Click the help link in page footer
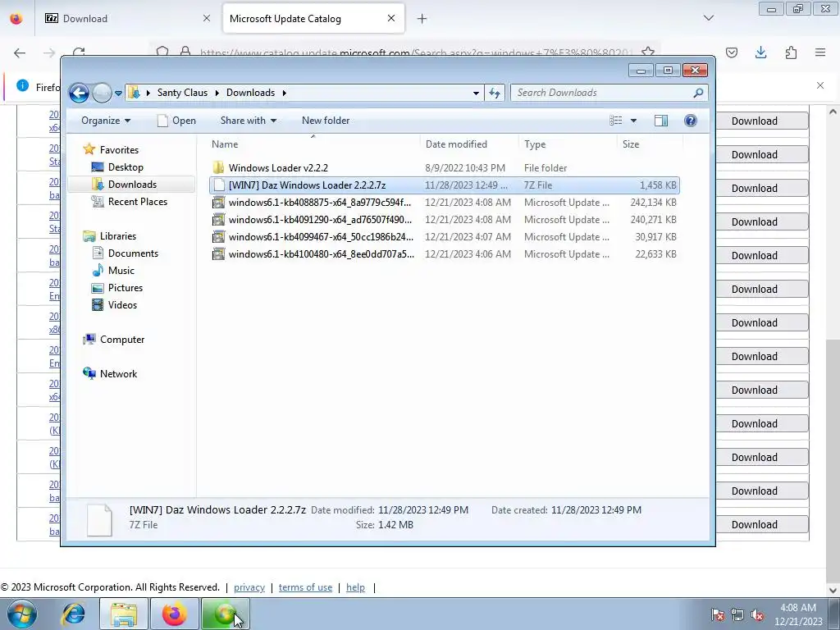This screenshot has width=840, height=630. [x=355, y=587]
